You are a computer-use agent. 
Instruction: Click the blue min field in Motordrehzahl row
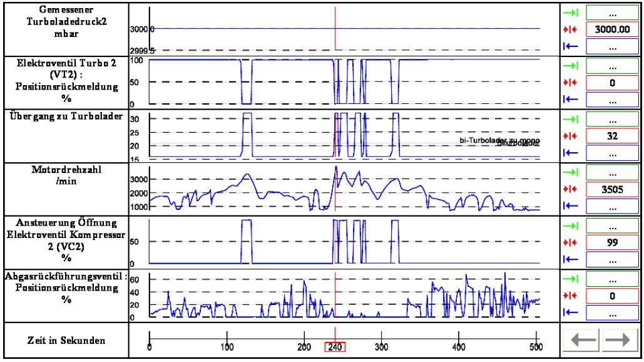tap(612, 206)
